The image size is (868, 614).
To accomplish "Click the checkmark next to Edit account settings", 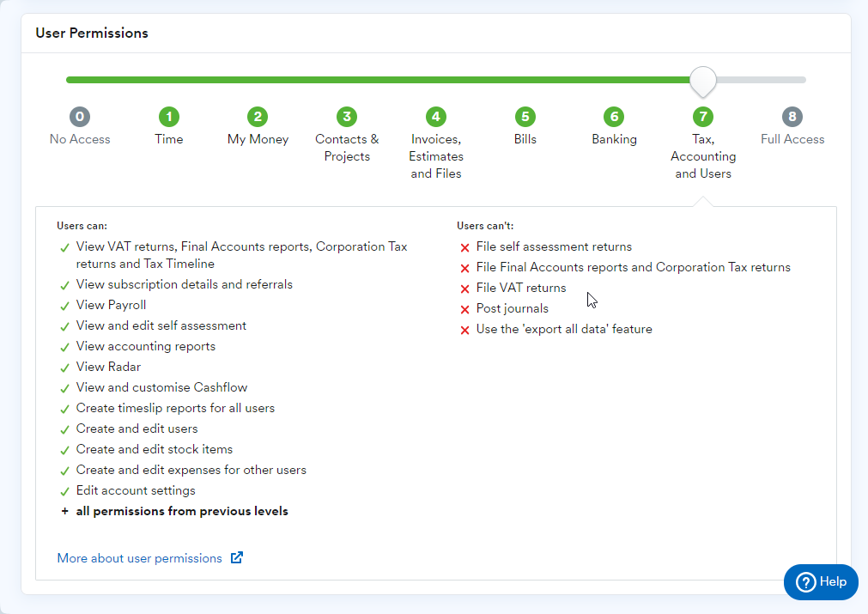I will point(64,490).
